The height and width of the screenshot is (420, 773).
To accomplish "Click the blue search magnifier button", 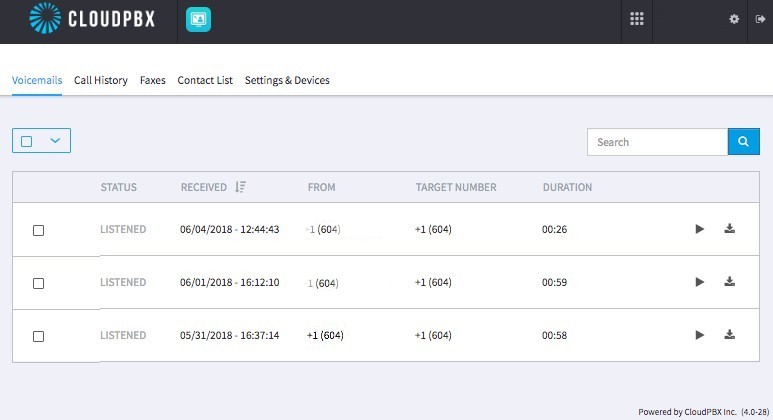I will pyautogui.click(x=743, y=142).
